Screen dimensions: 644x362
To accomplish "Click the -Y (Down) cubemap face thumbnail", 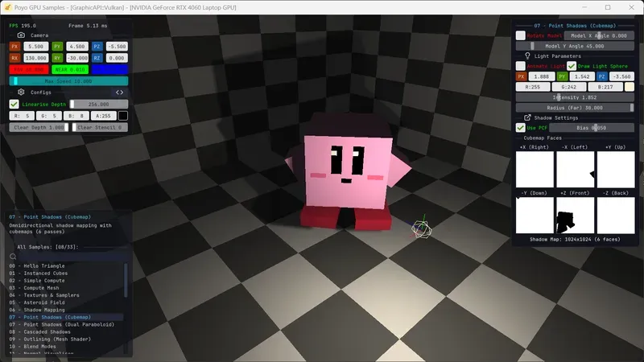I will coord(535,216).
